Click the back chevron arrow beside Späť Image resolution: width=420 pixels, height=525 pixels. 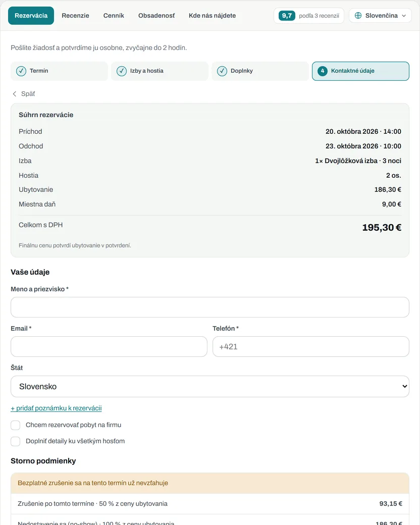point(15,94)
